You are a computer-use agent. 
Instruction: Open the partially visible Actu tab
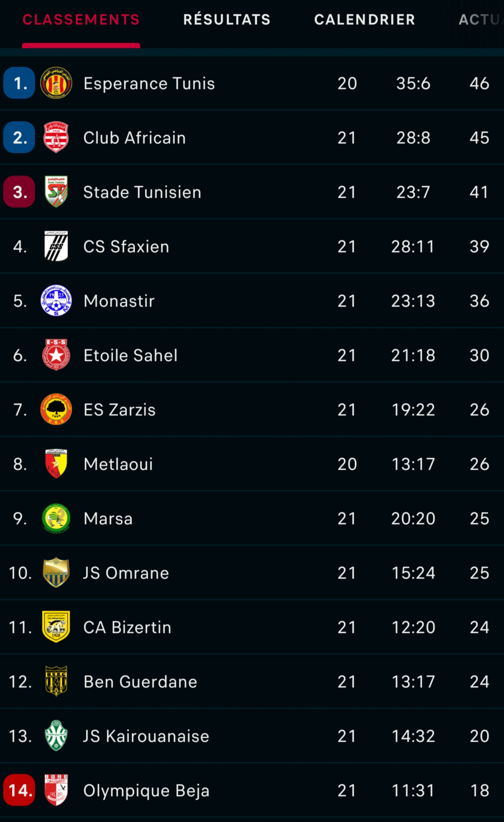[480, 19]
